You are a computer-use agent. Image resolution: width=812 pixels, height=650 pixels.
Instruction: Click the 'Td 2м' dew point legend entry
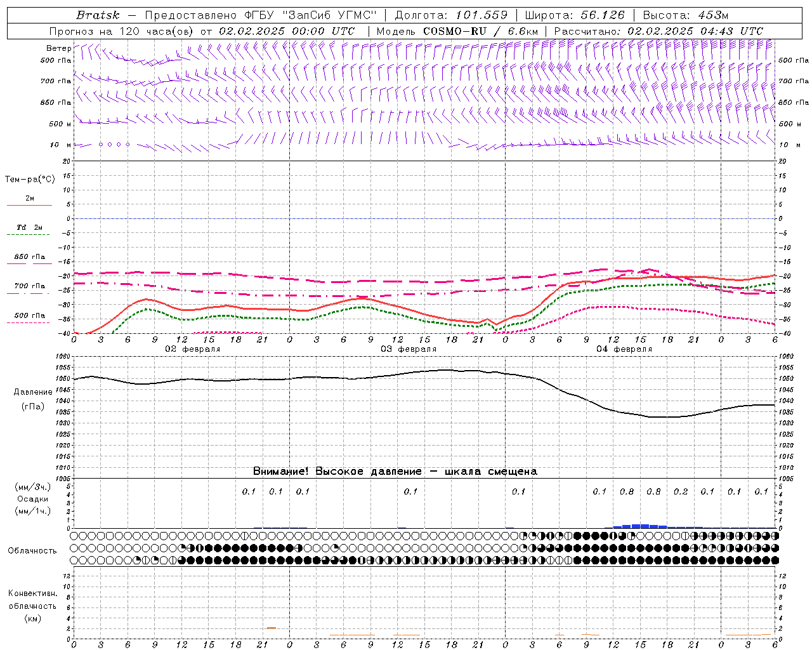pyautogui.click(x=29, y=227)
